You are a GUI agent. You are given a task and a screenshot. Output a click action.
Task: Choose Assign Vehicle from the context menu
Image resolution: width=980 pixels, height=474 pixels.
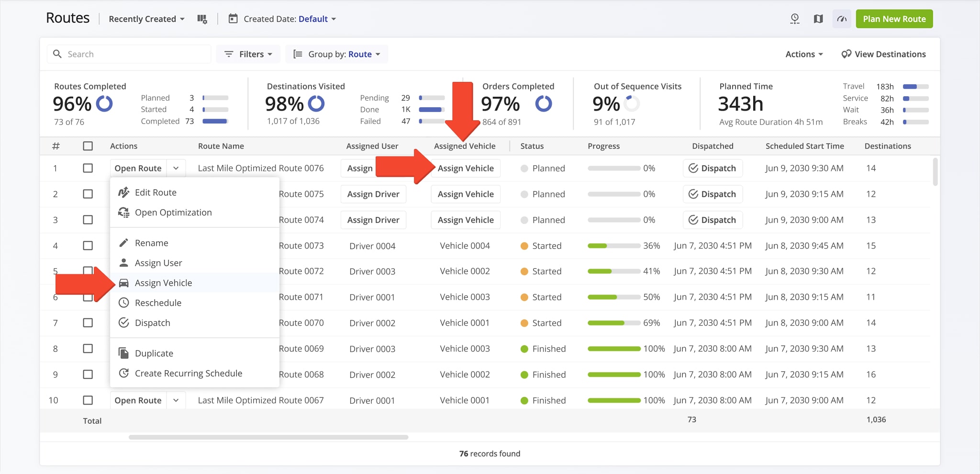point(163,283)
